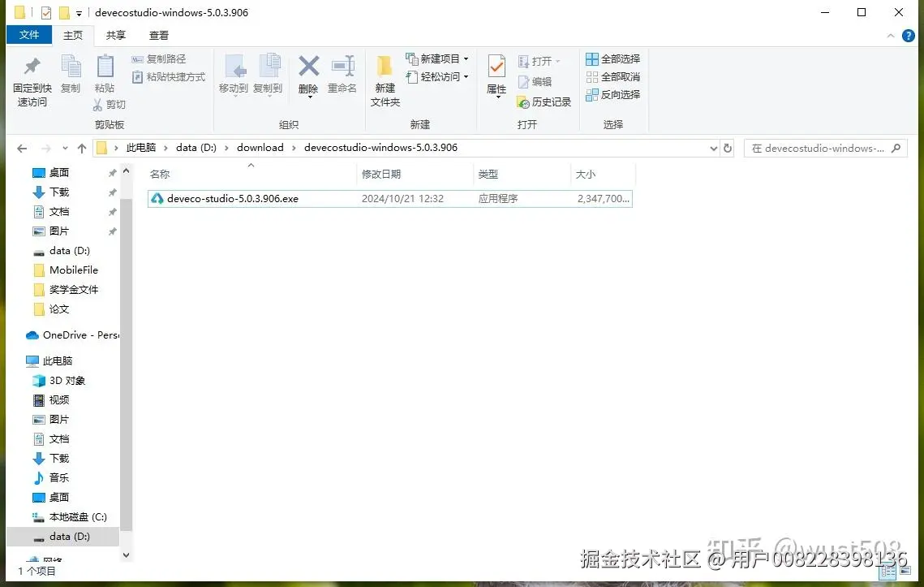Open the address bar history dropdown
This screenshot has width=924, height=587.
coord(714,148)
